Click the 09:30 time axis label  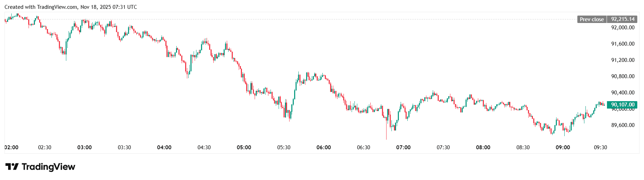coord(601,147)
